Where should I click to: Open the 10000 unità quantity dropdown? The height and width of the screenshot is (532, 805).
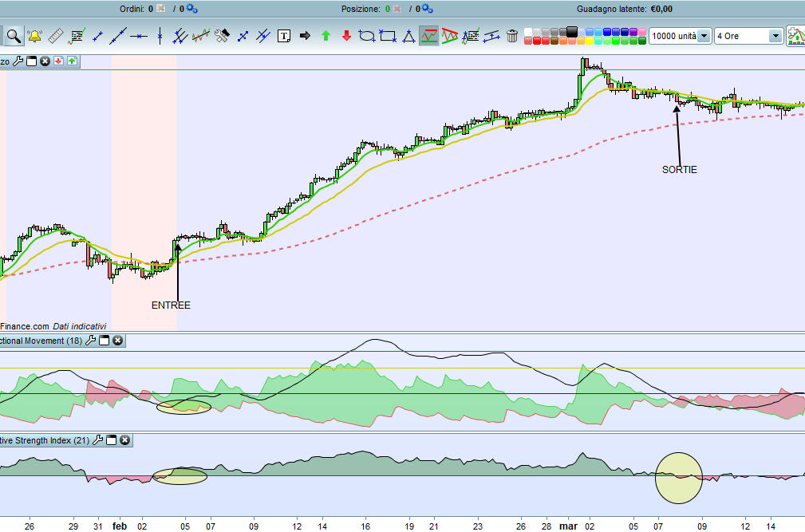(704, 36)
